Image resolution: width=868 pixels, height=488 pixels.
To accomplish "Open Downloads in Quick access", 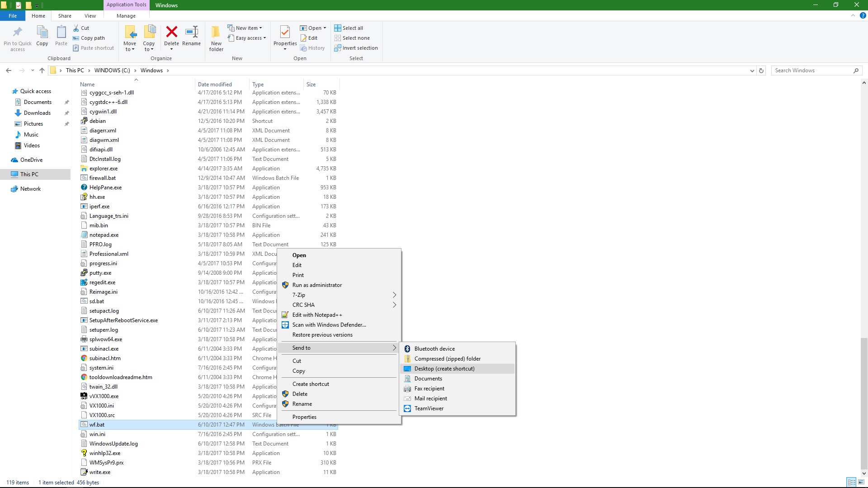I will click(37, 113).
